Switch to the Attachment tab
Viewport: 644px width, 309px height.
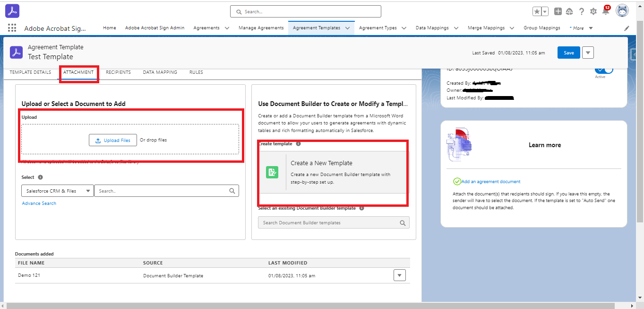coord(78,72)
